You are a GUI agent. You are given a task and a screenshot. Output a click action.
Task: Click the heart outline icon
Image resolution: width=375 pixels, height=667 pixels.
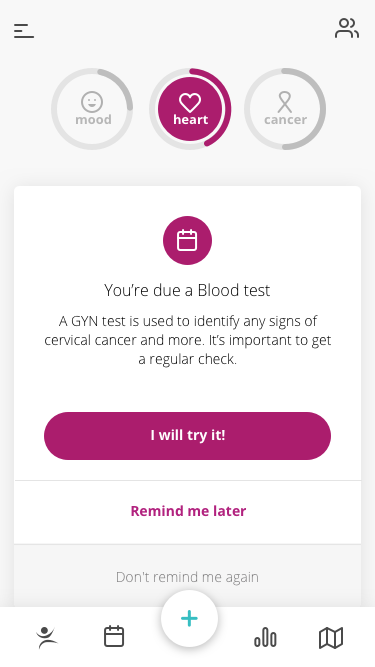coord(190,103)
